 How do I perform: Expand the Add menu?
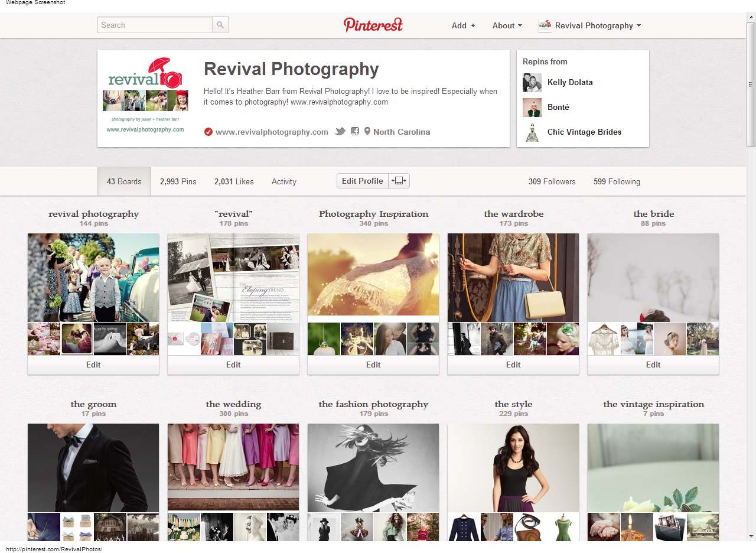[464, 25]
